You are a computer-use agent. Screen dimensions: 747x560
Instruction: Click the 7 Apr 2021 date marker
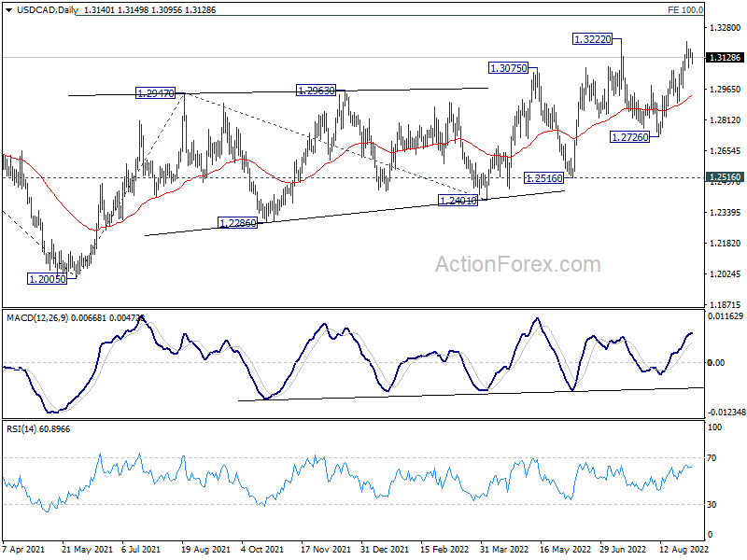pos(23,549)
